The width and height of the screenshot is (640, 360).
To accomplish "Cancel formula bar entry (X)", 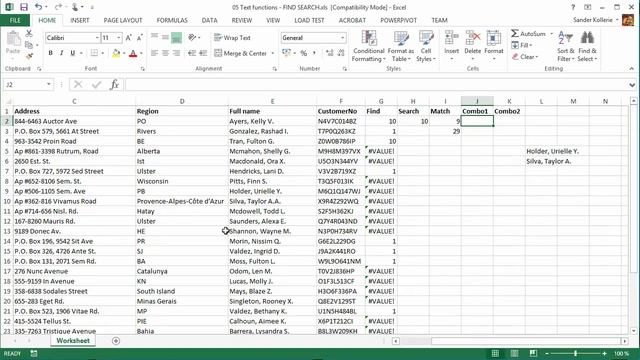I will coord(78,84).
